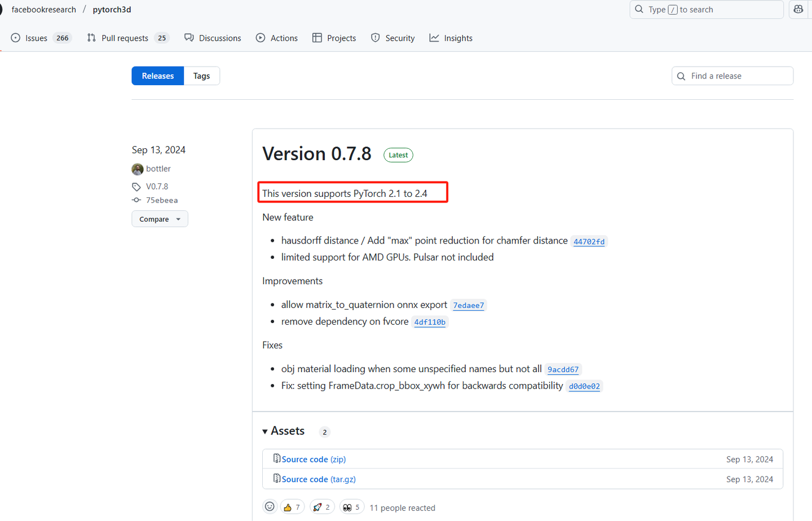Click the Security shield icon
This screenshot has height=521, width=812.
point(375,38)
